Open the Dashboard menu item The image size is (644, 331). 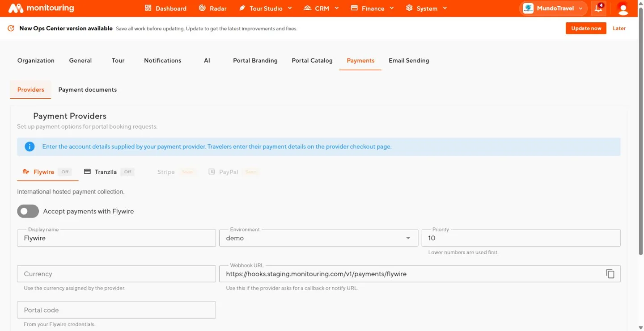pyautogui.click(x=166, y=8)
